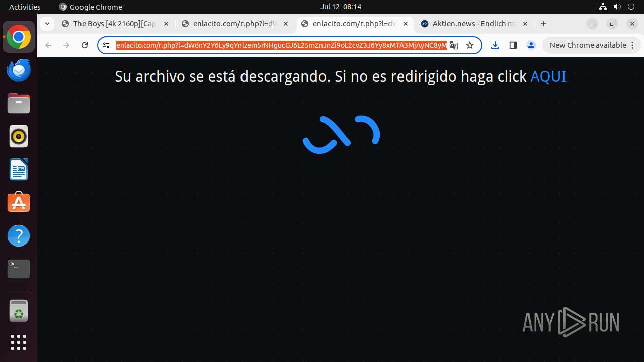Focus the enlacito.com URL address field

point(281,45)
